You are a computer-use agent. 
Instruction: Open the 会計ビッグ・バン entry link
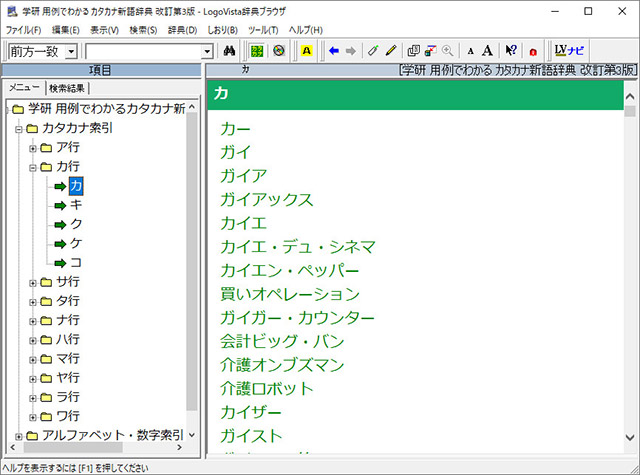pyautogui.click(x=282, y=342)
